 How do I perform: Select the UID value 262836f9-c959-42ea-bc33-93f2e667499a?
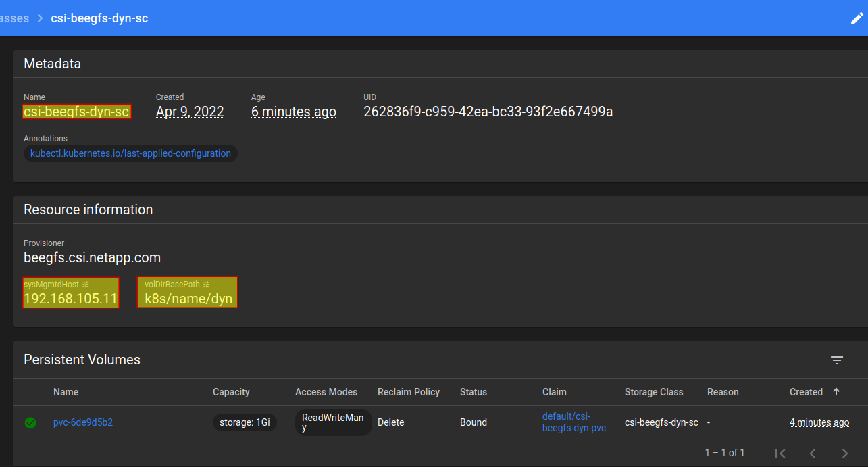click(x=488, y=112)
